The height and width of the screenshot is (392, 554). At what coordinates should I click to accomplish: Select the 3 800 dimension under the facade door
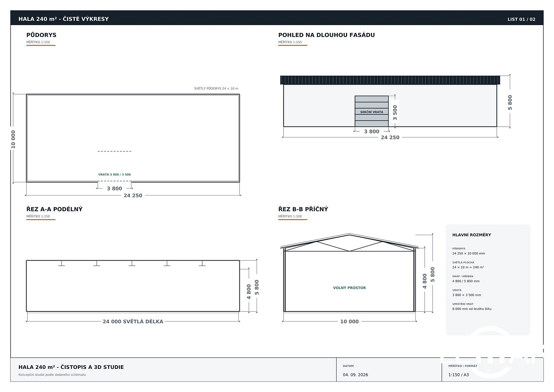[371, 132]
